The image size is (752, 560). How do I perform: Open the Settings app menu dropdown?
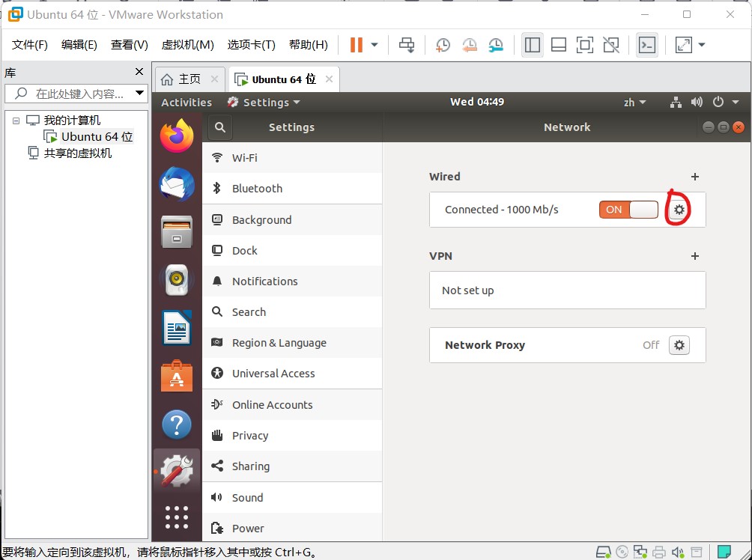264,102
